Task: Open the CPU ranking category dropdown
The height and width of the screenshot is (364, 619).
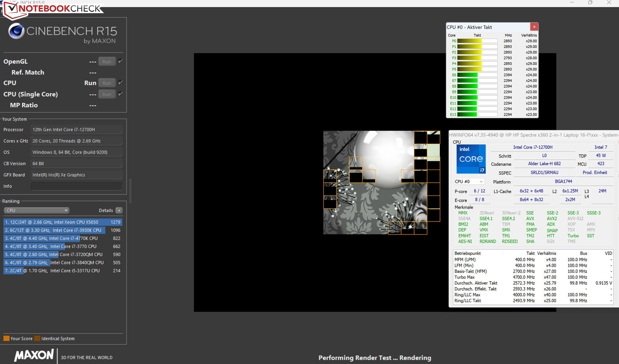Action: click(x=36, y=210)
